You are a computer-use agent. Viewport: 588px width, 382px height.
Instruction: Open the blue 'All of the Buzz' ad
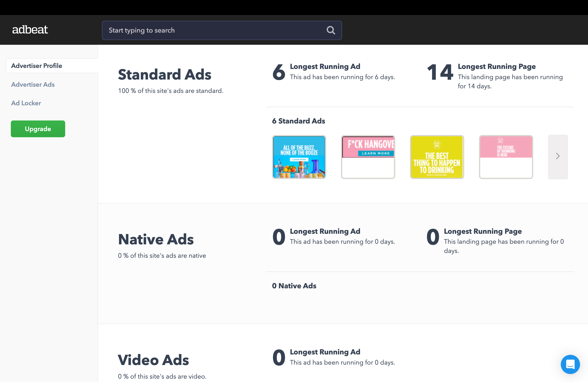299,157
